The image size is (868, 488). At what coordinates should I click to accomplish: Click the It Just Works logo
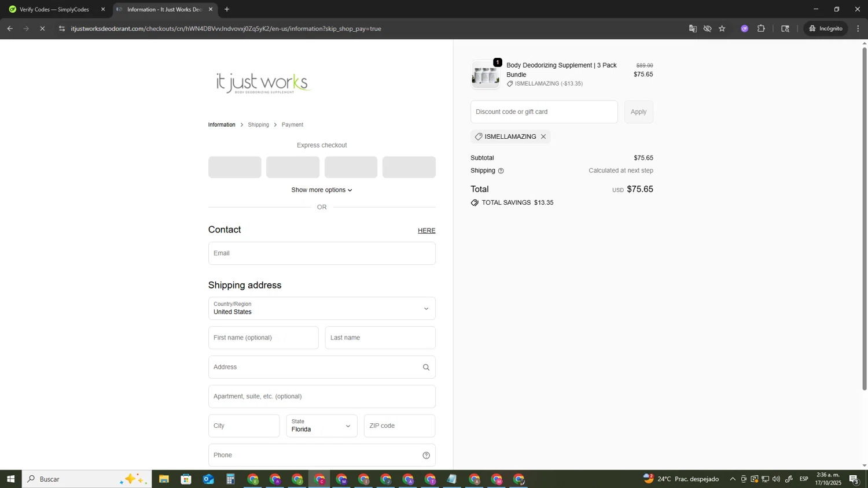click(264, 83)
